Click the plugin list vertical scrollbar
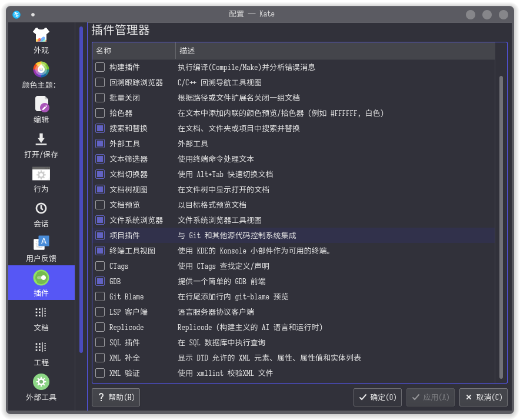 (x=501, y=227)
